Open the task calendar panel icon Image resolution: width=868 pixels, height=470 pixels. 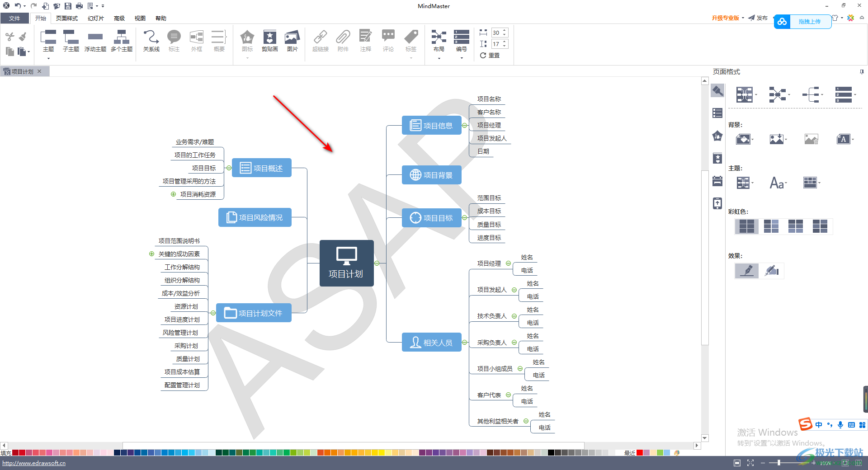coord(717,181)
